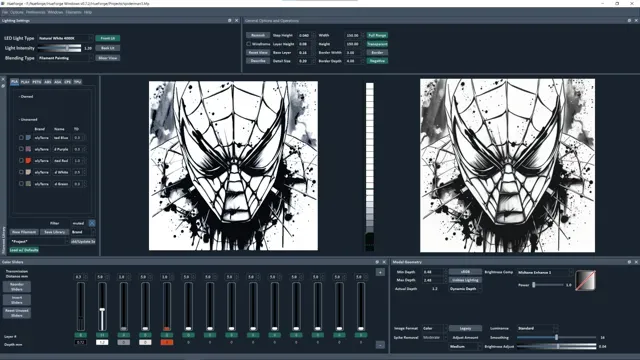Open the Help menu
The height and width of the screenshot is (360, 640).
88,12
